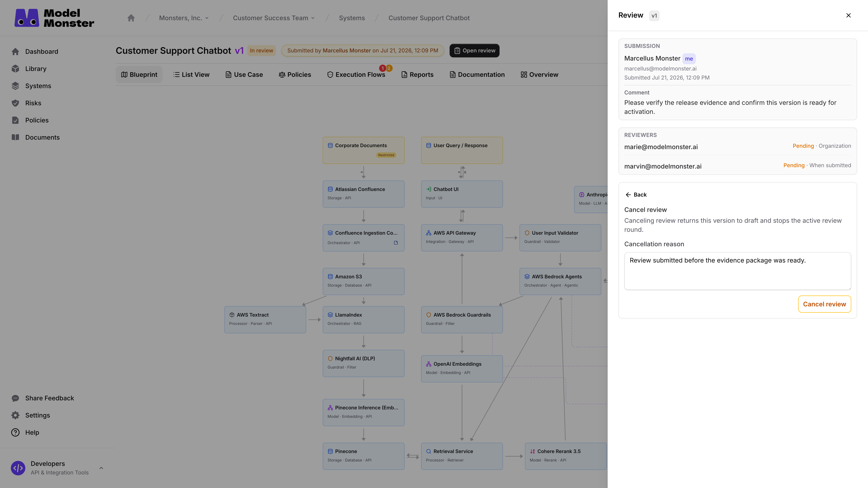This screenshot has width=868, height=488.
Task: Open the Monsters, Inc. organization dropdown
Action: (x=184, y=18)
